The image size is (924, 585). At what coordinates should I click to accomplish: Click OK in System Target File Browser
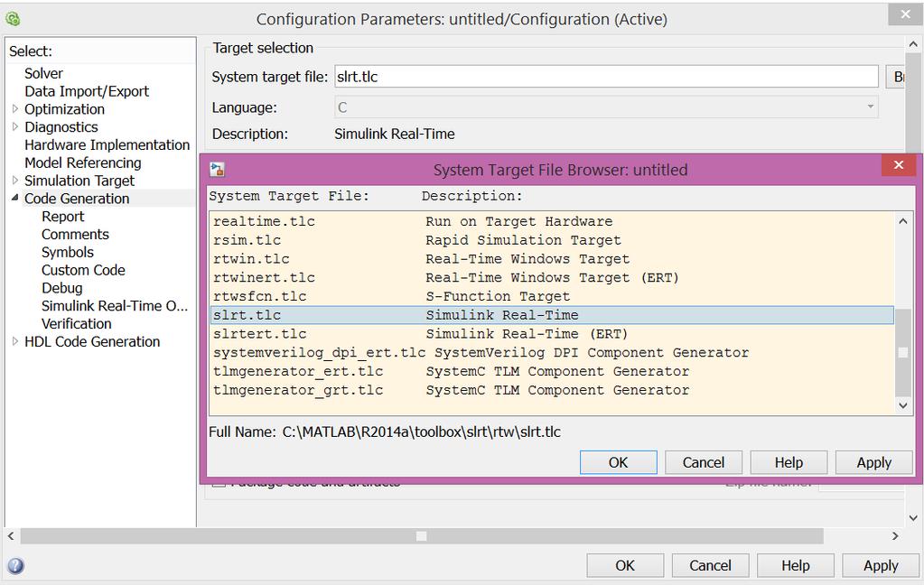(618, 462)
